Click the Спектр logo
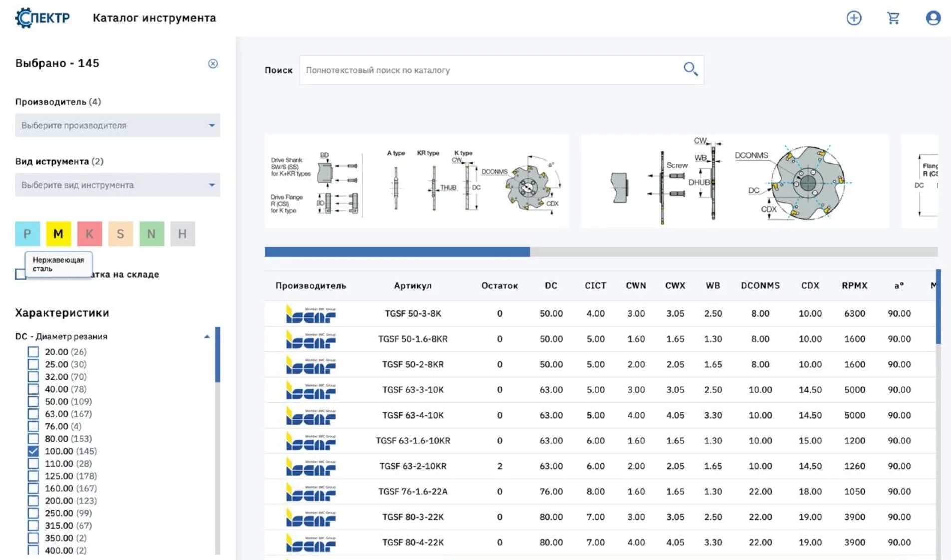Viewport: 951px width, 560px height. point(43,18)
